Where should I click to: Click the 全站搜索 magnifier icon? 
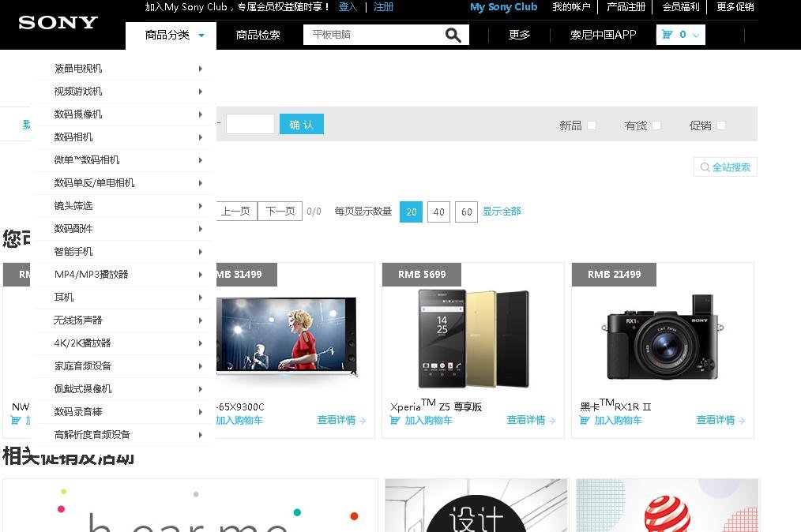[x=704, y=167]
